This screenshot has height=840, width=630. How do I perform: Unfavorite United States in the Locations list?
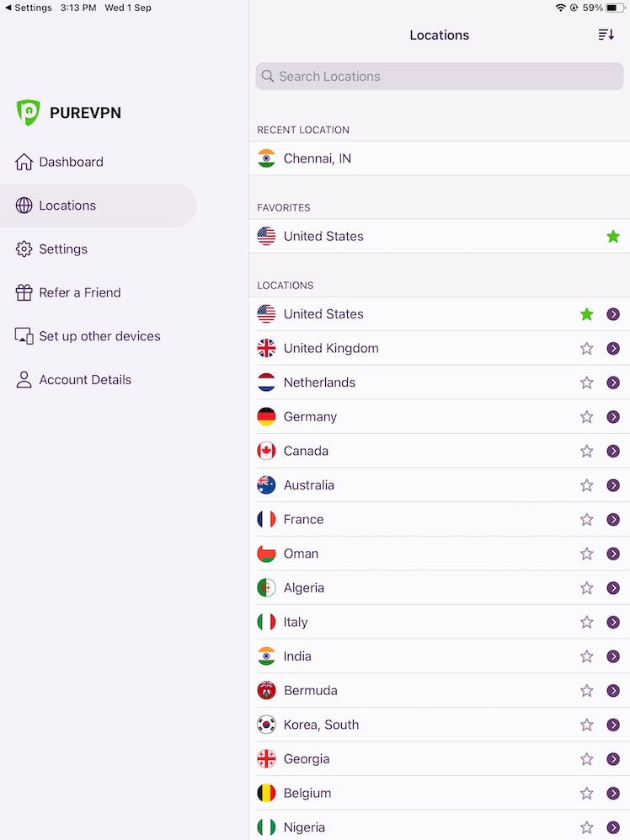(587, 314)
